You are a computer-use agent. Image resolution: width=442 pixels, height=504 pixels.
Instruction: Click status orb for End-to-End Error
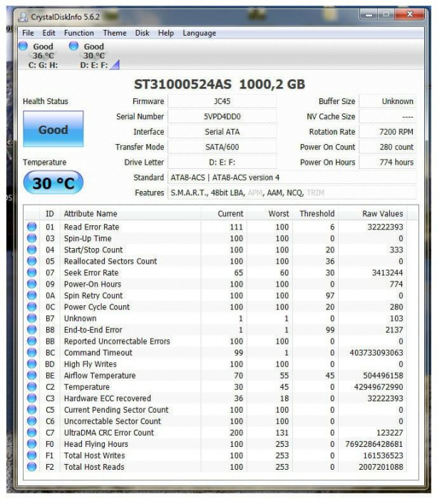click(x=32, y=329)
